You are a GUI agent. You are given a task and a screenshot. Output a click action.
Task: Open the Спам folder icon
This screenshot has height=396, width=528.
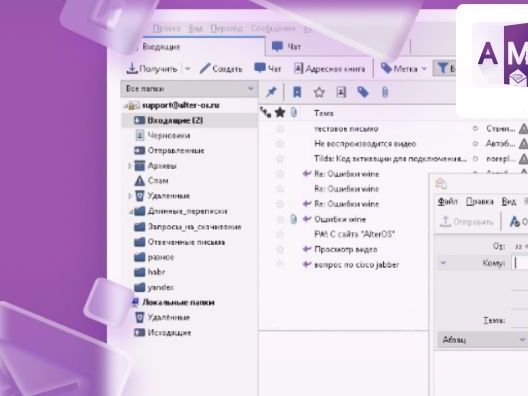click(139, 181)
